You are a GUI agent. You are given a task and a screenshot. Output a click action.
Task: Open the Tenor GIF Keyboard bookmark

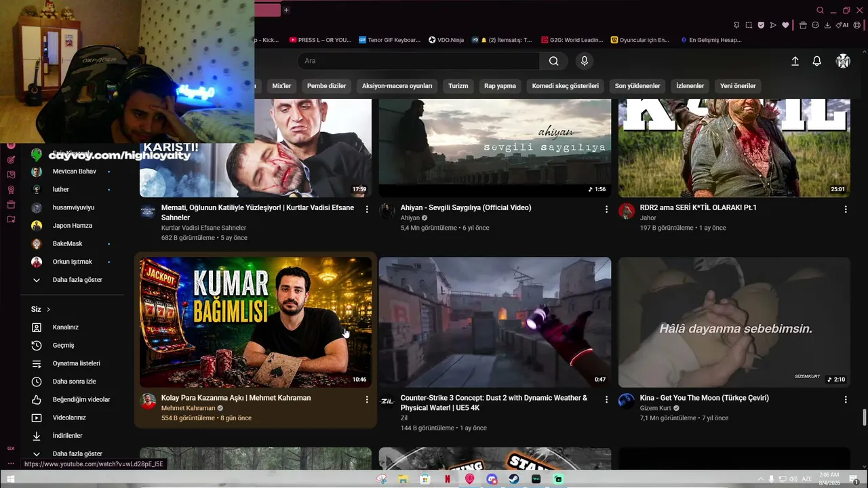[x=390, y=40]
